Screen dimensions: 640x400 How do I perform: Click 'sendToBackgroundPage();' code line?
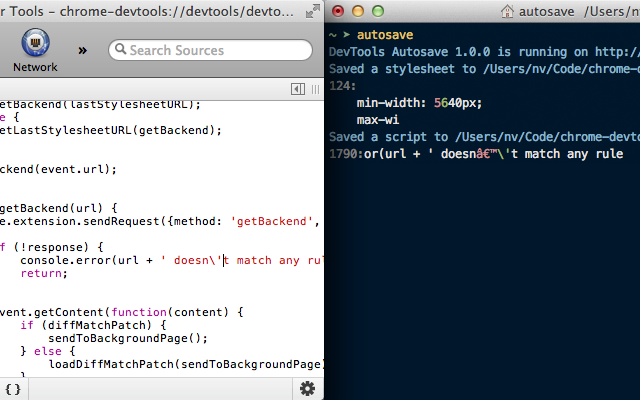[128, 338]
